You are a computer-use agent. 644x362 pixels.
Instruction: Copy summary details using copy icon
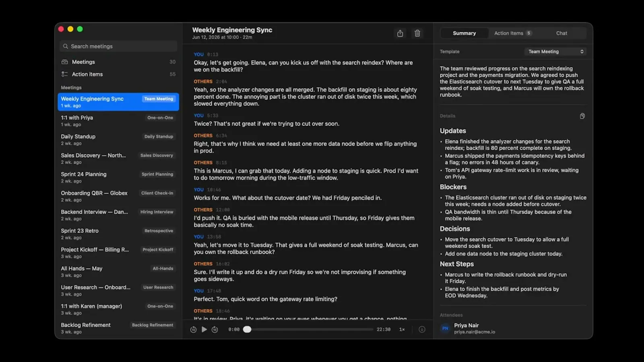coord(582,116)
